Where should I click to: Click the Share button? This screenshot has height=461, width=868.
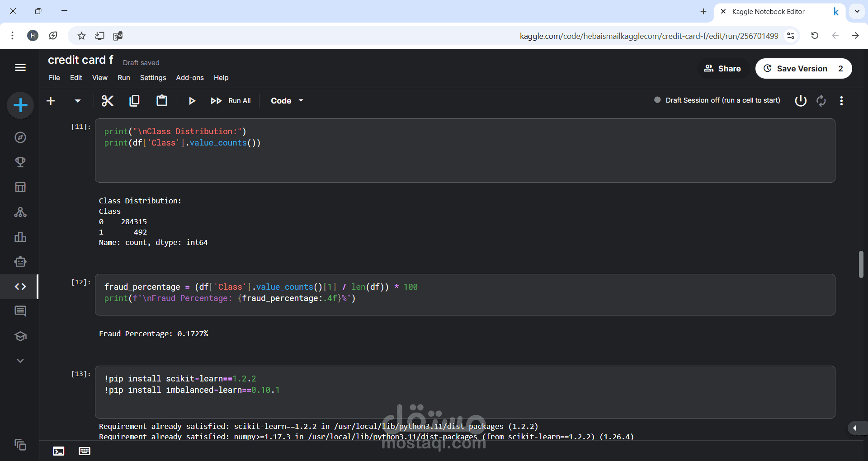click(722, 69)
